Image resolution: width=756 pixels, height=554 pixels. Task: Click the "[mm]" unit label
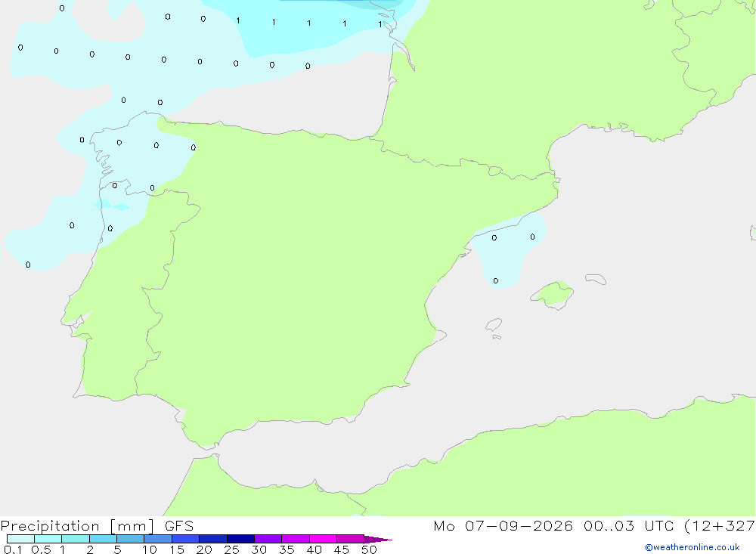tap(132, 526)
